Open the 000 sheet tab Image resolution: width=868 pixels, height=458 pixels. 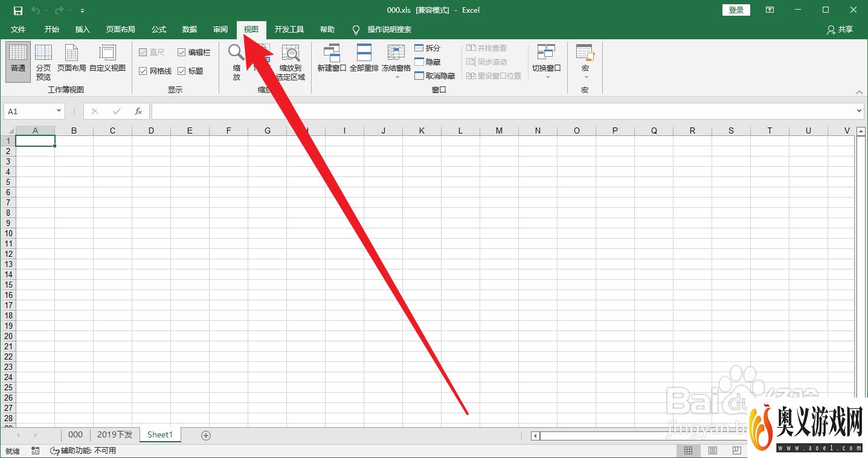click(76, 434)
